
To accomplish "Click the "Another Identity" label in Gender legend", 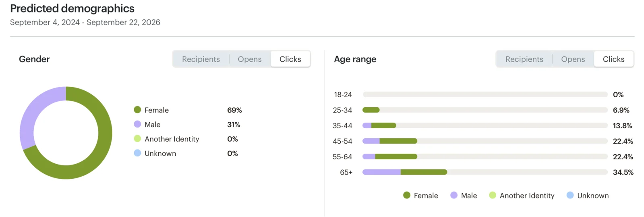I will pyautogui.click(x=172, y=139).
